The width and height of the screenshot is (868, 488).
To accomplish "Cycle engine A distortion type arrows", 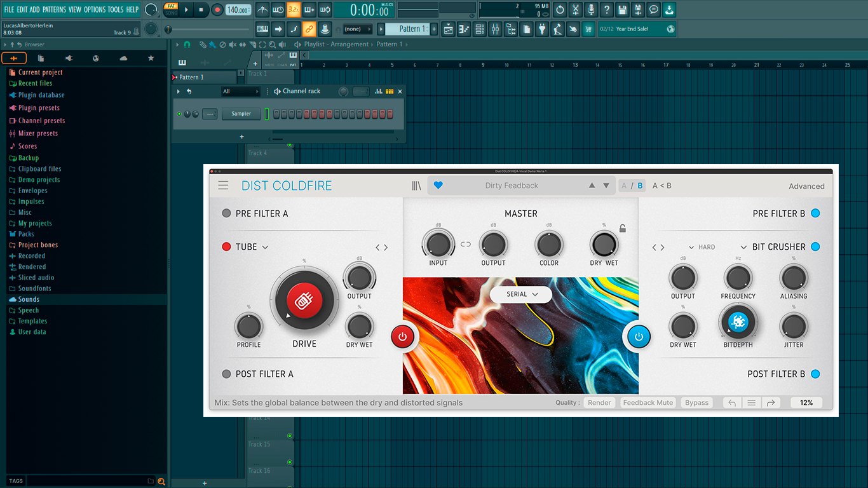I will pos(381,247).
